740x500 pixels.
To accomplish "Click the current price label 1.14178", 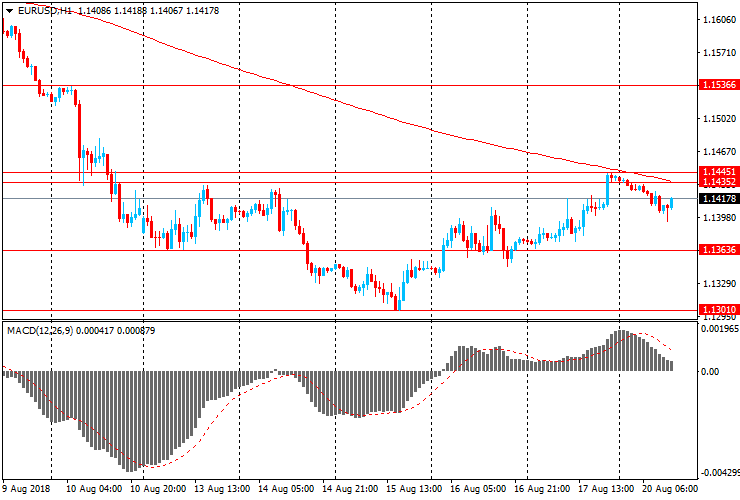I will click(719, 199).
